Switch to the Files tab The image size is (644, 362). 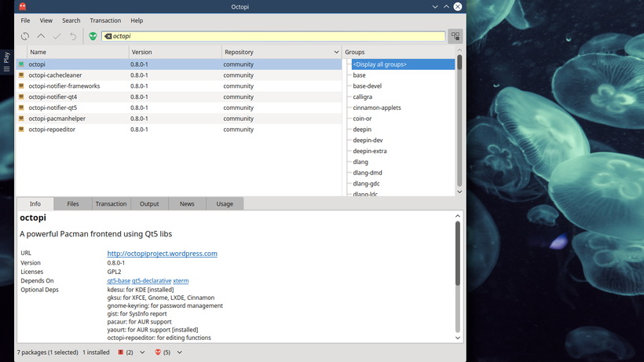73,204
